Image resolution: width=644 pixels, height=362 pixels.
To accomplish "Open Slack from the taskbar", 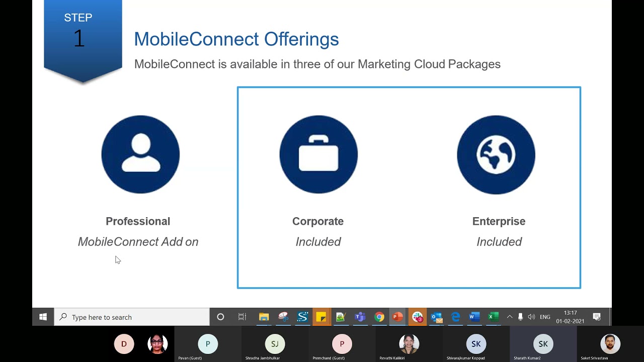I will point(417,317).
